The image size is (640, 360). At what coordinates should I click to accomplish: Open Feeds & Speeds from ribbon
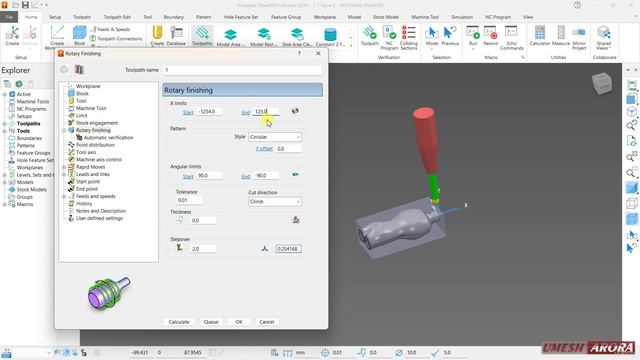pos(110,29)
